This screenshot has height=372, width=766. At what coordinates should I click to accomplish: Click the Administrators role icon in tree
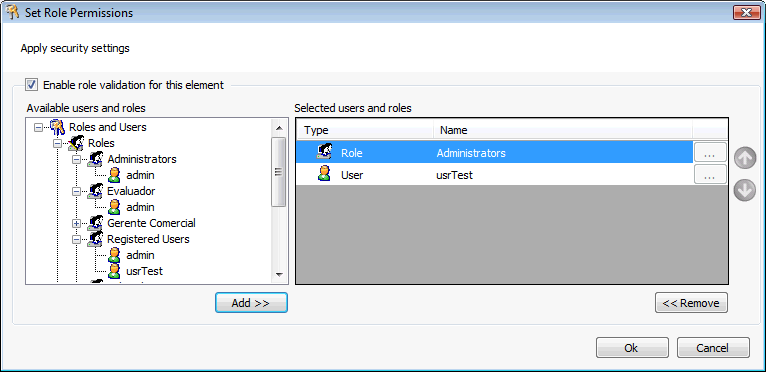(95, 159)
